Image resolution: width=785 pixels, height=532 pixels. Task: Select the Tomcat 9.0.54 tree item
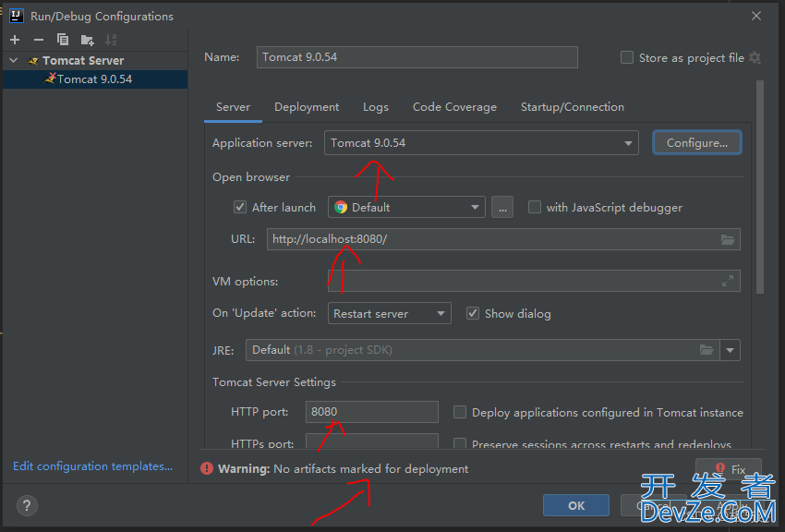(x=95, y=79)
